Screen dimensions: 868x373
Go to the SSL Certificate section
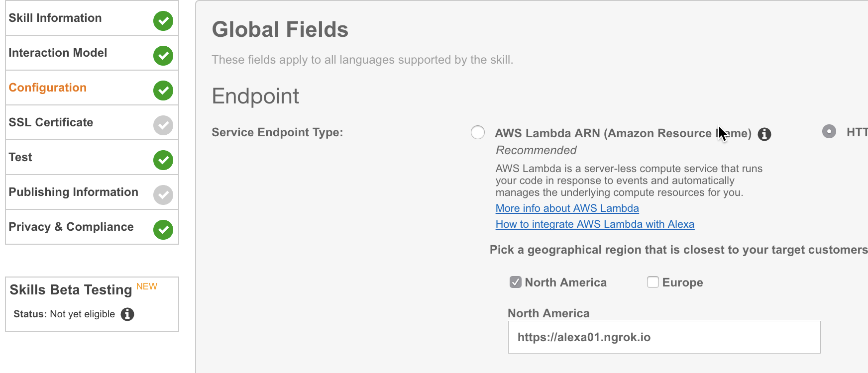92,122
